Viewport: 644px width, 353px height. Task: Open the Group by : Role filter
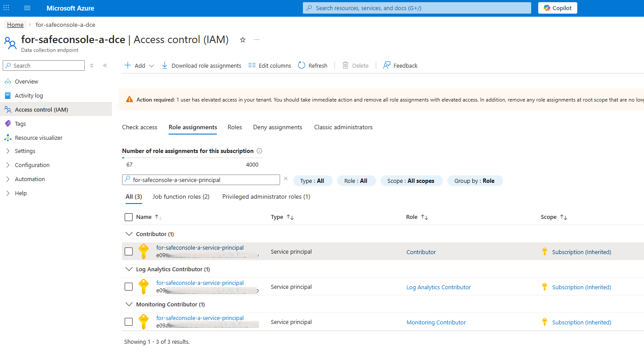pos(475,181)
